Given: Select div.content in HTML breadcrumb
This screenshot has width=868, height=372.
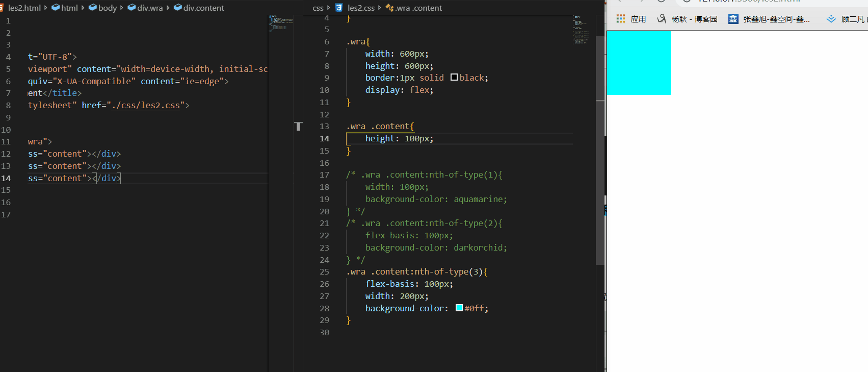Looking at the screenshot, I should click(x=203, y=8).
